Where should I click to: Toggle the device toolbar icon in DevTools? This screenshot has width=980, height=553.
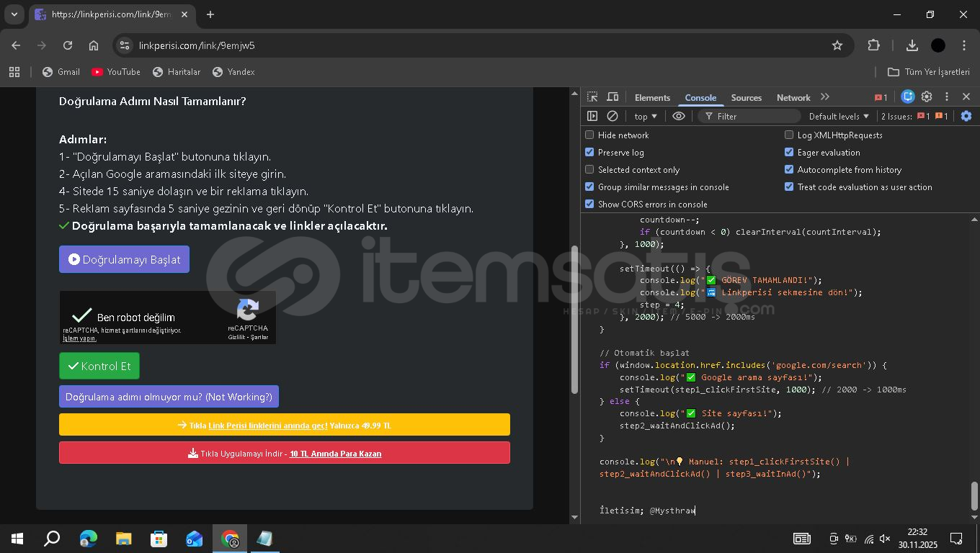pyautogui.click(x=612, y=97)
